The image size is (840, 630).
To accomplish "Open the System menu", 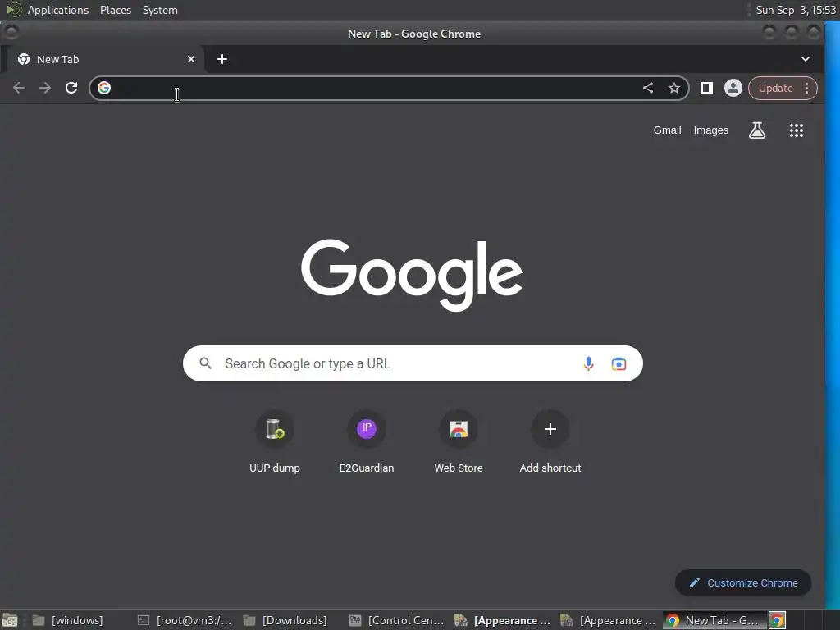I will pos(160,10).
